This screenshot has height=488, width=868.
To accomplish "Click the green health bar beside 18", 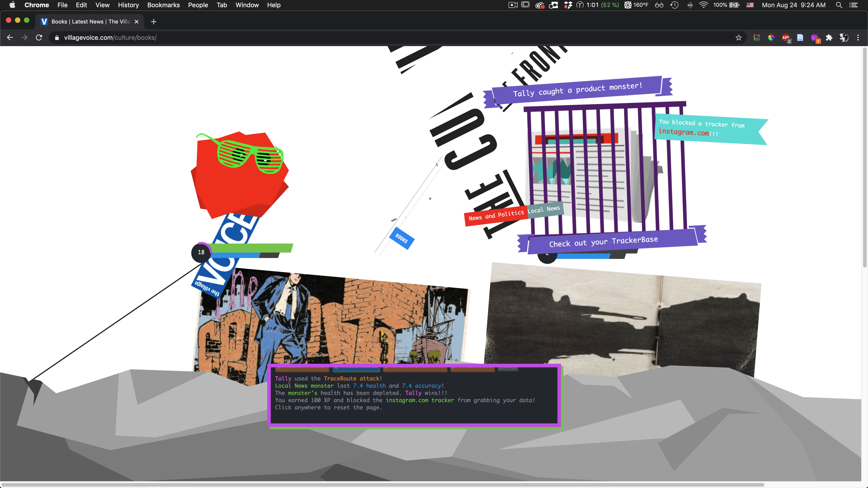I will (x=251, y=248).
